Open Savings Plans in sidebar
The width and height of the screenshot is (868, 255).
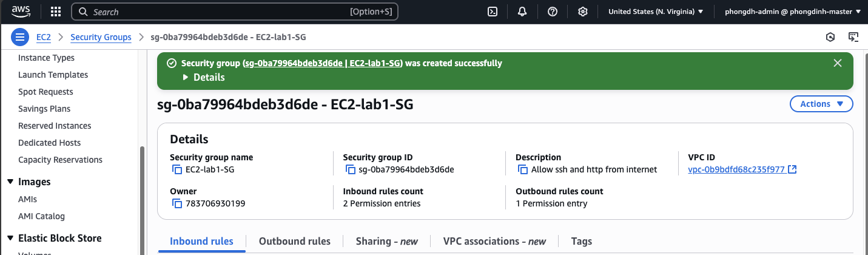[x=44, y=109]
